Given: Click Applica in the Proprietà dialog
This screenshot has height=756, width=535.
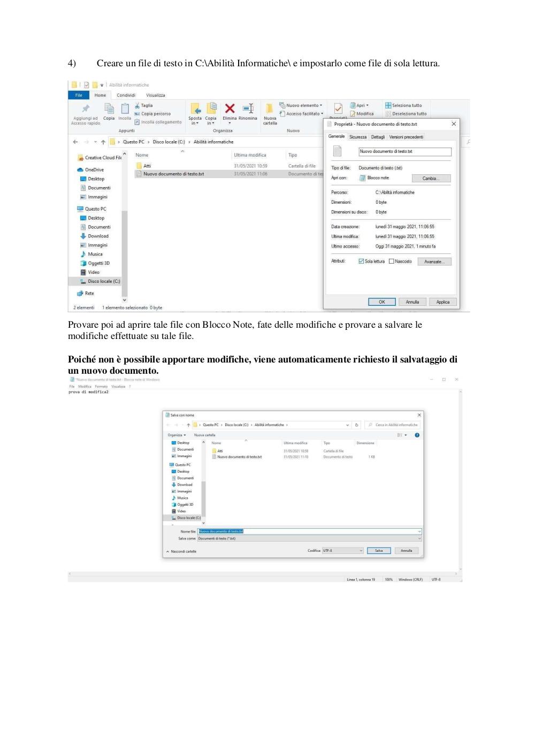Looking at the screenshot, I should 443,302.
